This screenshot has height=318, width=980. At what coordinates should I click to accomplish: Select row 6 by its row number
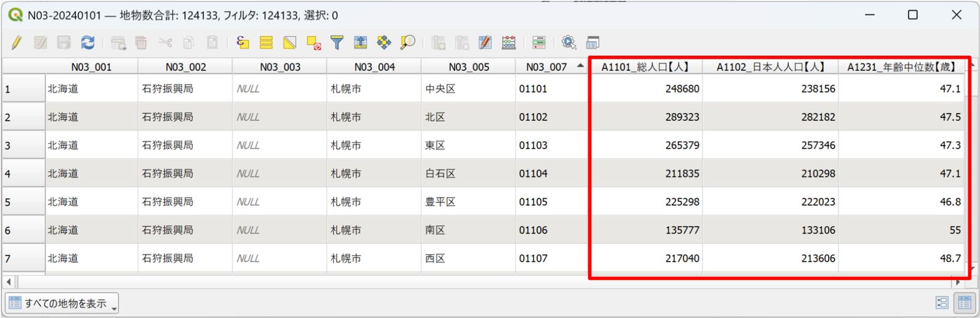23,230
